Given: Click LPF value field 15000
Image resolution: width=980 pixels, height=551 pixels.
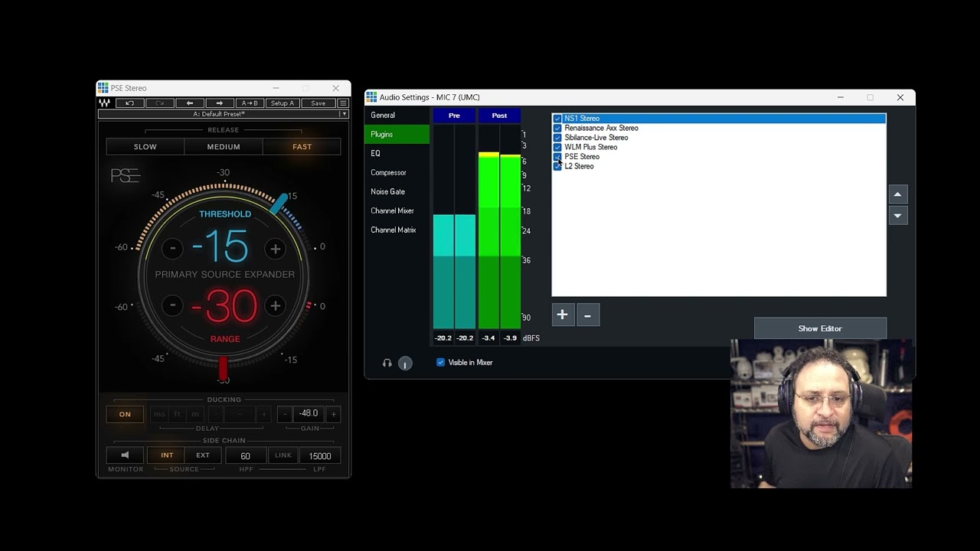Looking at the screenshot, I should pyautogui.click(x=320, y=456).
